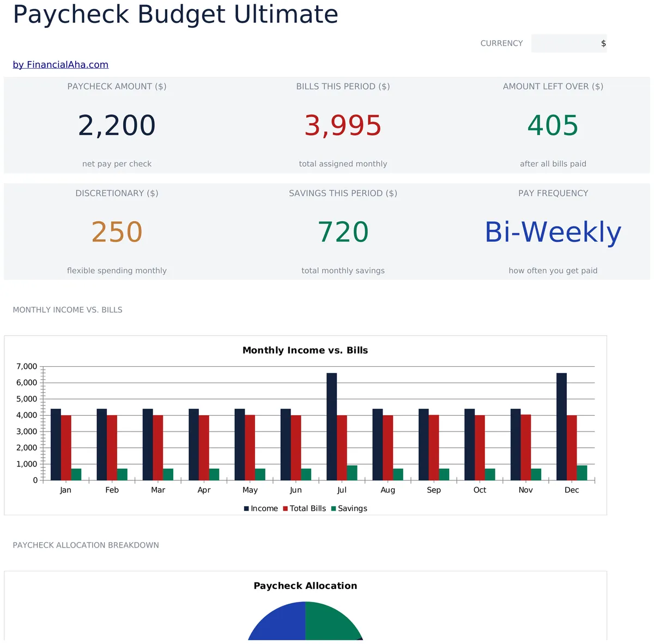654x644 pixels.
Task: Select the Paycheck Budget Ultimate title
Action: pos(175,14)
